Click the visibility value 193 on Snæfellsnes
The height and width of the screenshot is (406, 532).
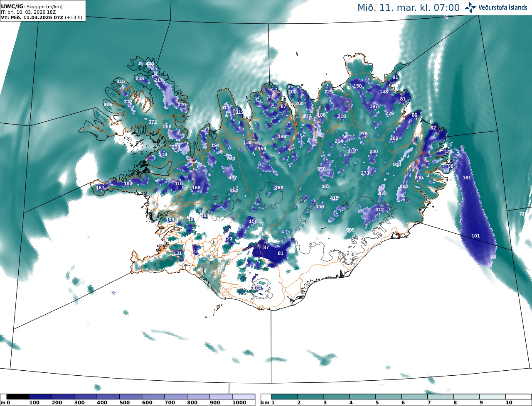(x=128, y=183)
